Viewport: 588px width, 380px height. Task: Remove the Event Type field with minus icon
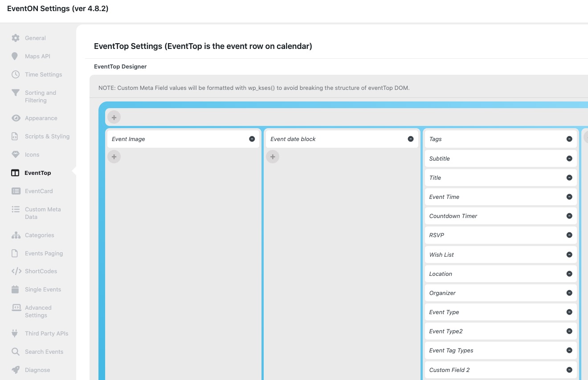569,312
